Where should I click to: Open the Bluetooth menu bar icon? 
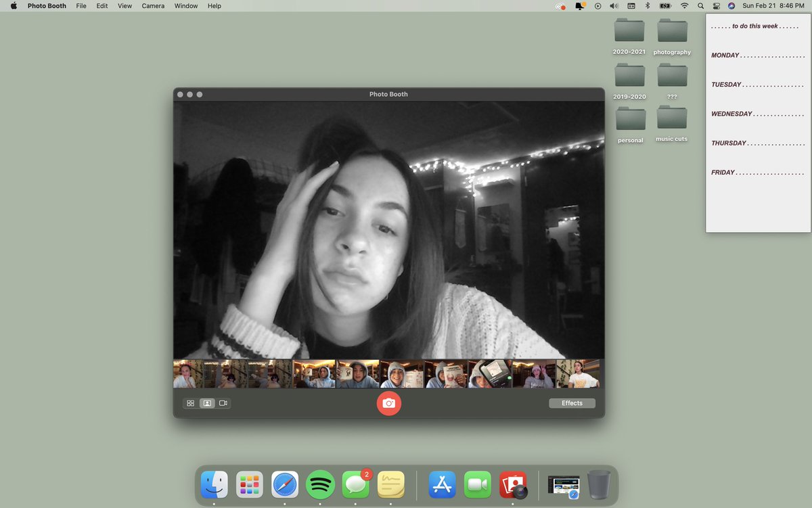coord(647,5)
